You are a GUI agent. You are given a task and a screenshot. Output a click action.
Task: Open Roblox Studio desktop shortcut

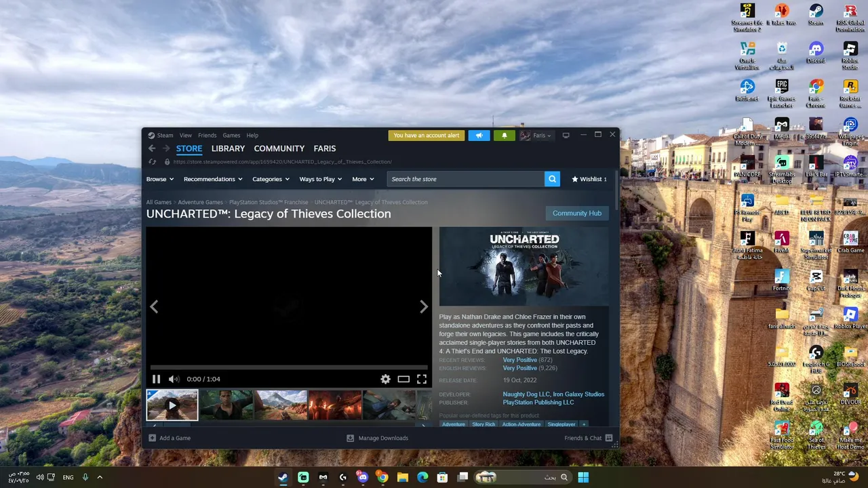click(x=850, y=56)
